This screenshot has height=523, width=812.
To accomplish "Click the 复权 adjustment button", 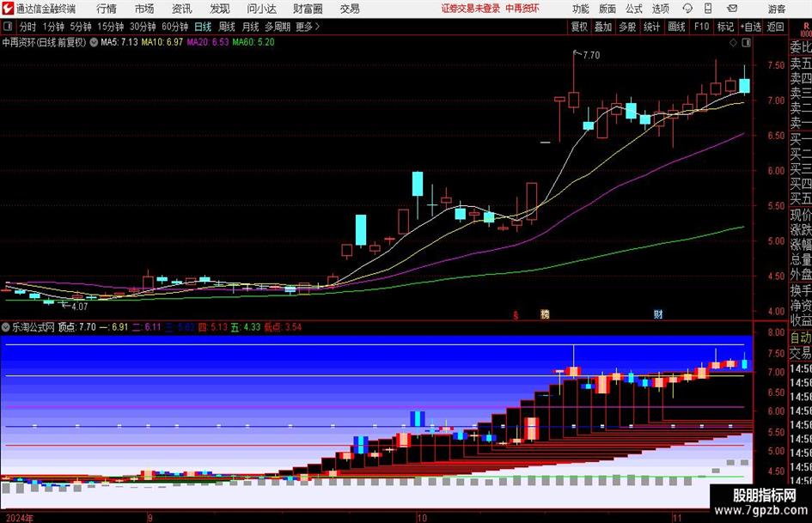I will point(579,27).
